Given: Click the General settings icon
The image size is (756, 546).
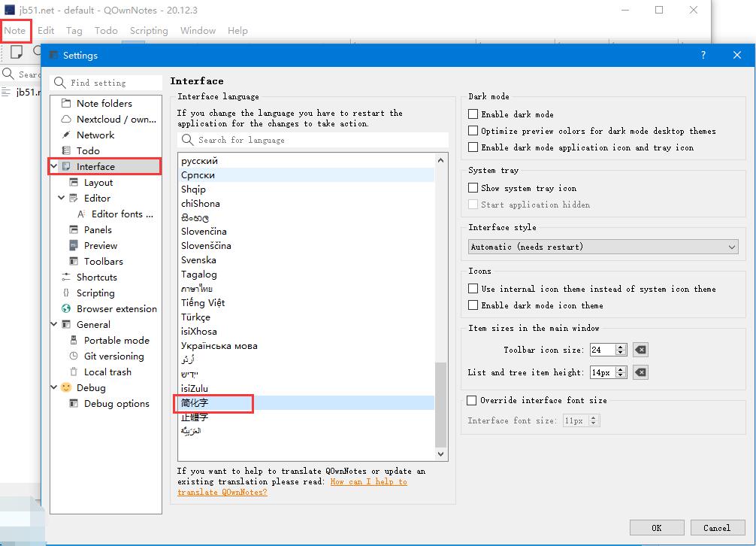Looking at the screenshot, I should pos(66,324).
